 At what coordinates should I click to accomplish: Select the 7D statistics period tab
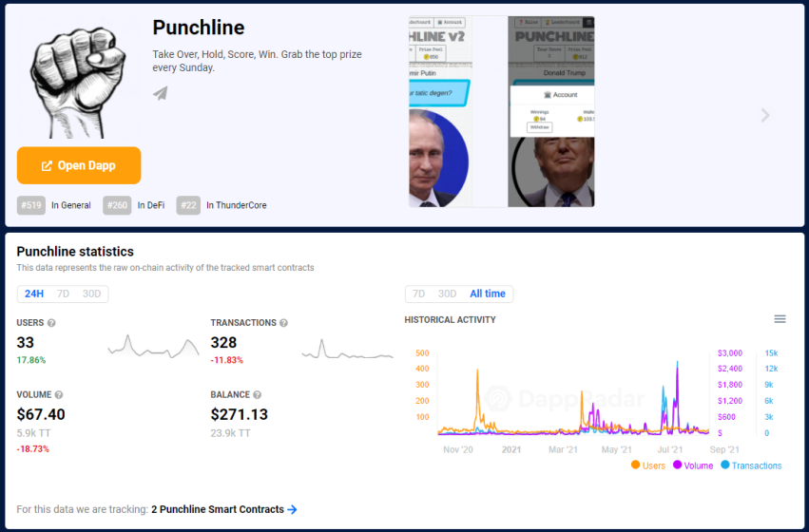pyautogui.click(x=63, y=294)
